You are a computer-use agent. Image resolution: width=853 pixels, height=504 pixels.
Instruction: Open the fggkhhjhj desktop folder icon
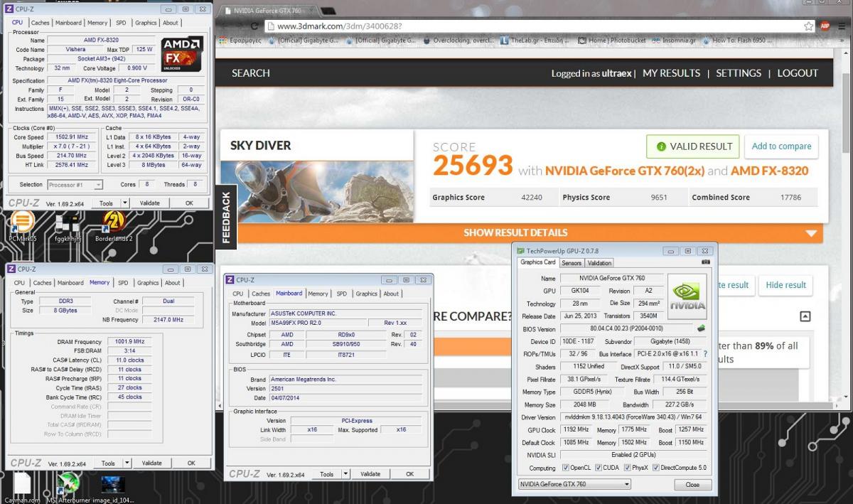coord(66,226)
